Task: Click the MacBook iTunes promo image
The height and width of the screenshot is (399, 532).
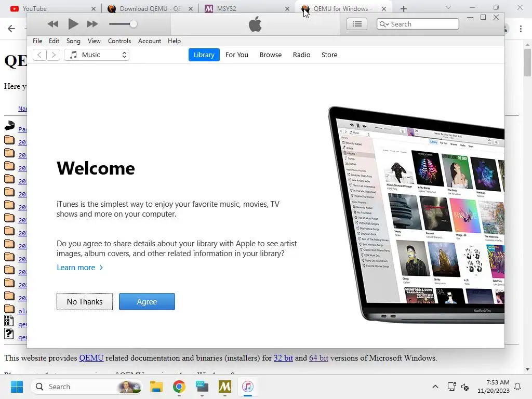Action: pyautogui.click(x=416, y=215)
